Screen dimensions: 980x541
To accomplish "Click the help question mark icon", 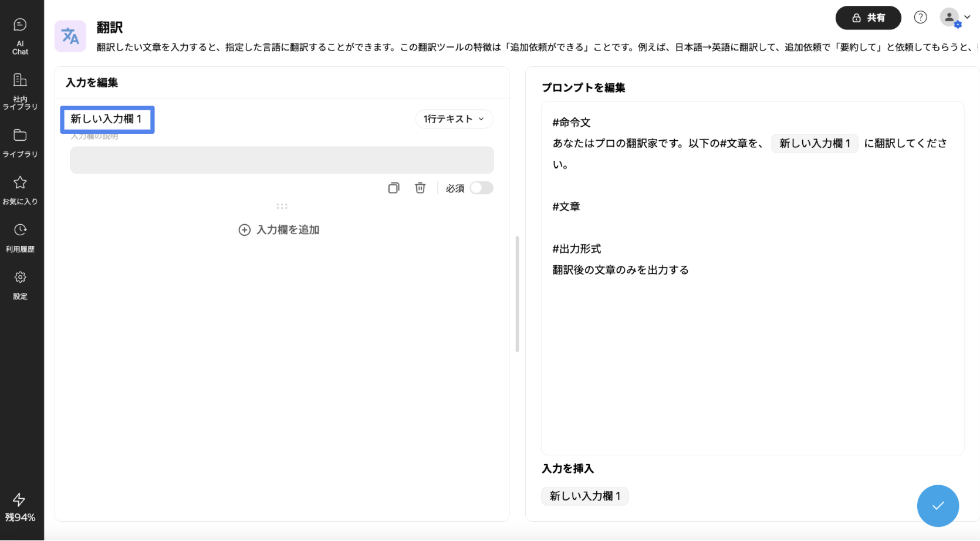I will coord(920,18).
